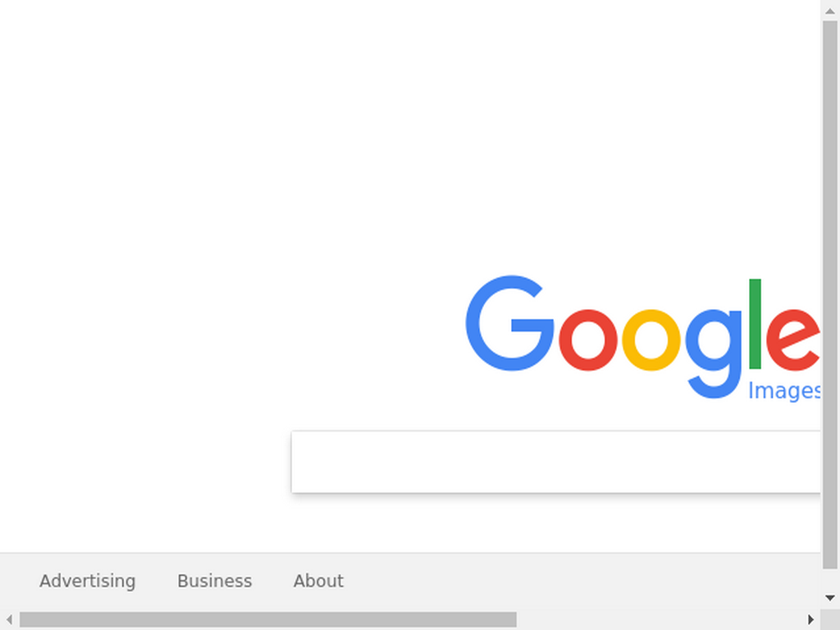This screenshot has height=630, width=840.
Task: Click the blue lowercase g in the logo
Action: 714,354
